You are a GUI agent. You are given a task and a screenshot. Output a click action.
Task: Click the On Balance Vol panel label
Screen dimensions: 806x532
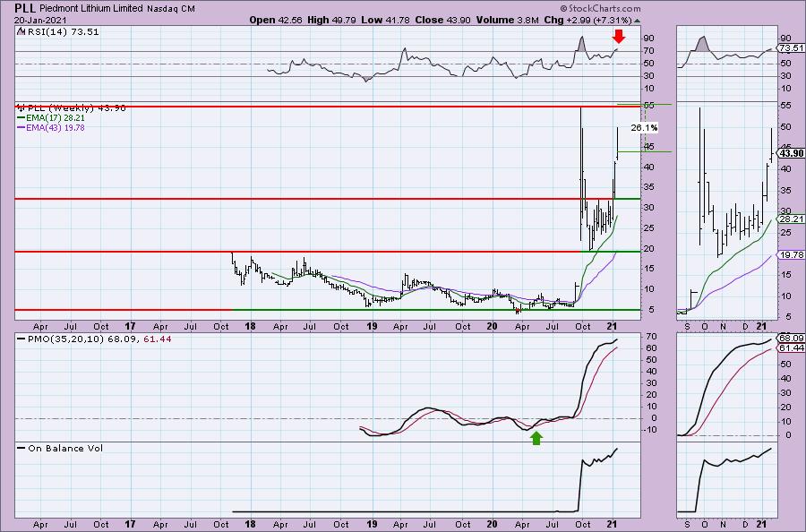tap(65, 448)
